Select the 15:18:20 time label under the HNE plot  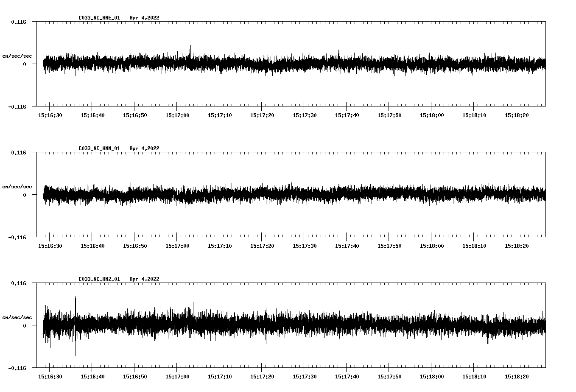click(517, 115)
